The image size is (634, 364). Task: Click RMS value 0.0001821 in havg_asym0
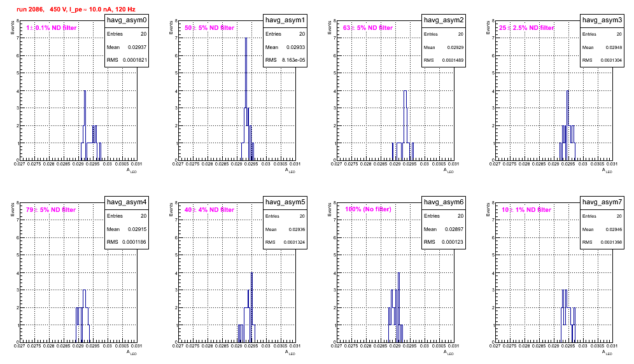pyautogui.click(x=135, y=60)
